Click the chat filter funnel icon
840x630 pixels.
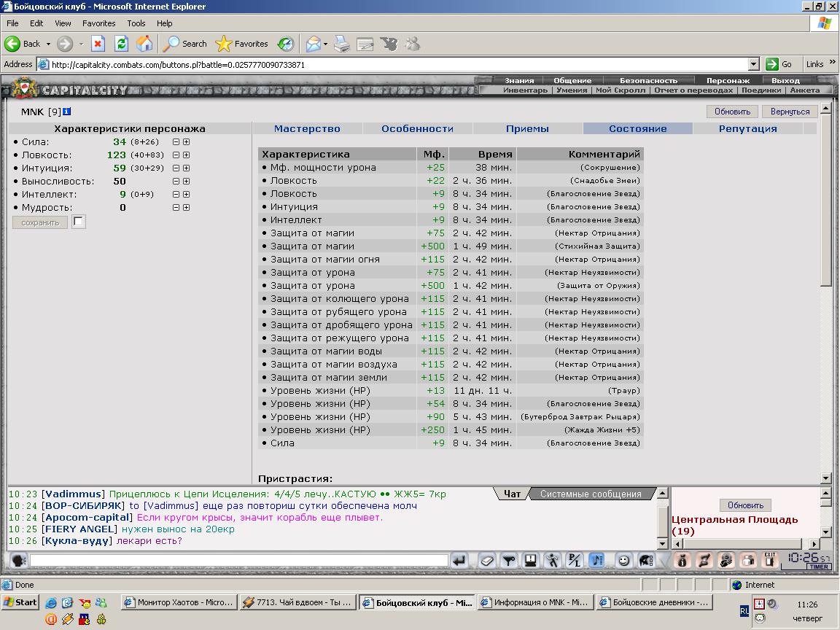tap(508, 561)
